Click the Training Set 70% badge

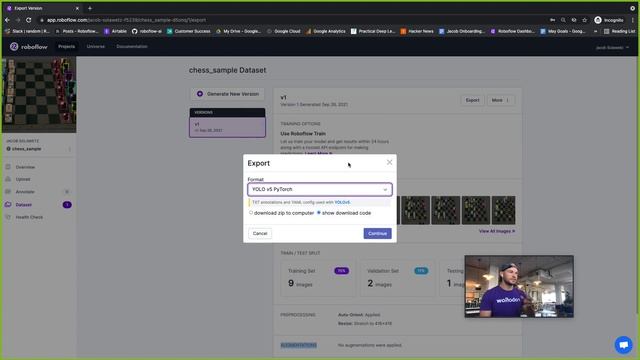tap(341, 271)
